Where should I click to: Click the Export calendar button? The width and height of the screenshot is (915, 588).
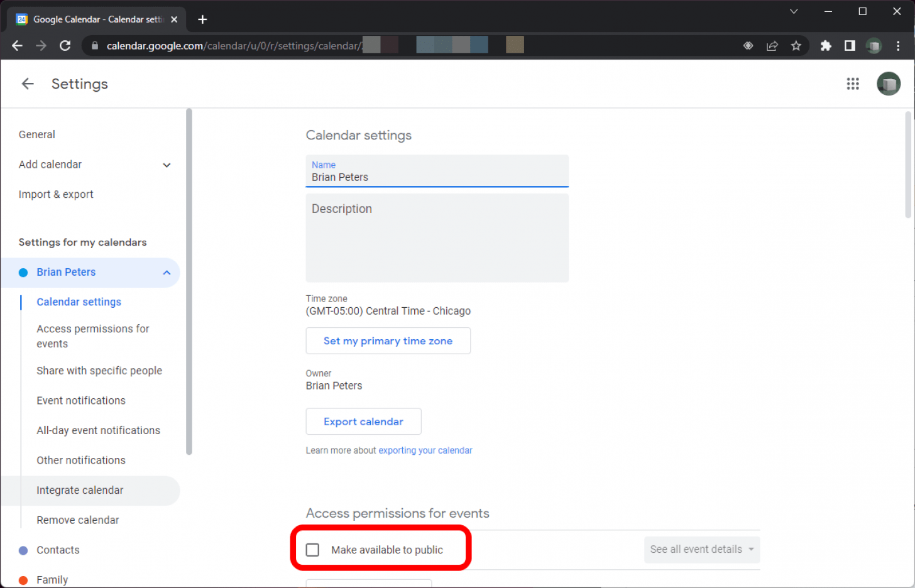(x=363, y=422)
